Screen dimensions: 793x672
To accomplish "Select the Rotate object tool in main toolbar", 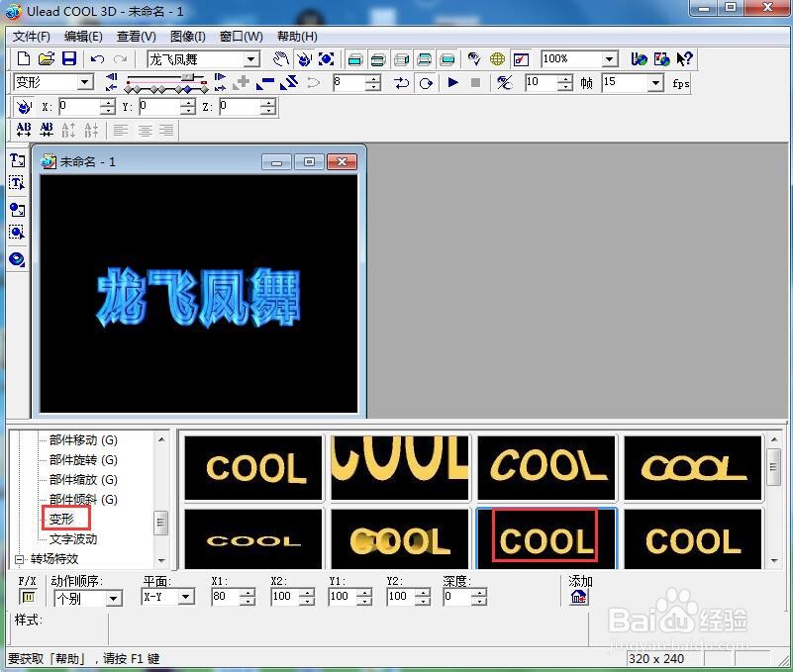I will pyautogui.click(x=304, y=59).
